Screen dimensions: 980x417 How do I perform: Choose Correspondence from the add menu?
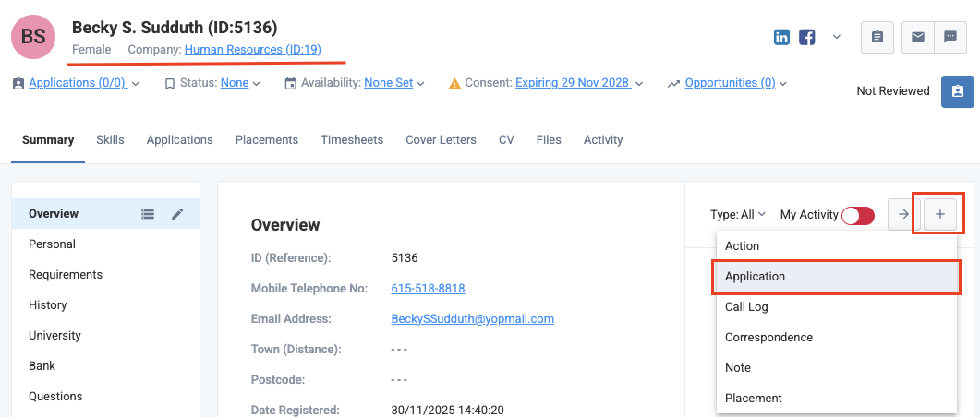pyautogui.click(x=837, y=337)
